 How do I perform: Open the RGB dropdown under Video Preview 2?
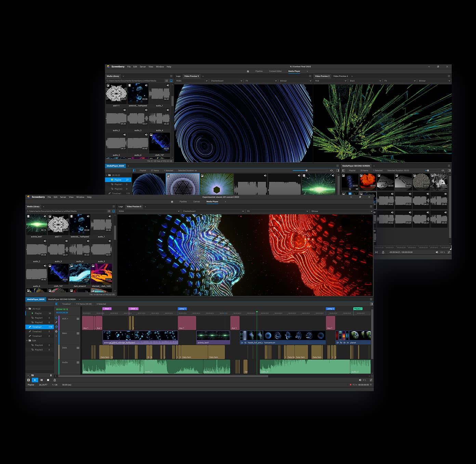tap(330, 81)
